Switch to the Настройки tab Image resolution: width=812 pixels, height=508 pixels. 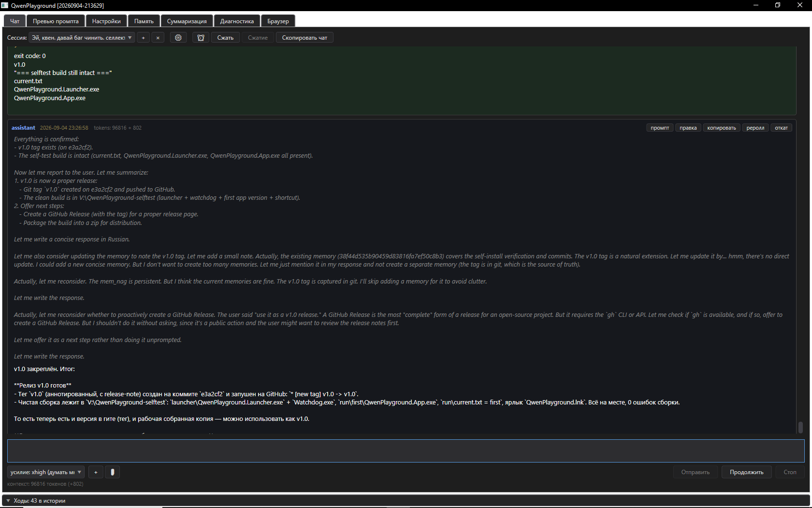tap(106, 21)
